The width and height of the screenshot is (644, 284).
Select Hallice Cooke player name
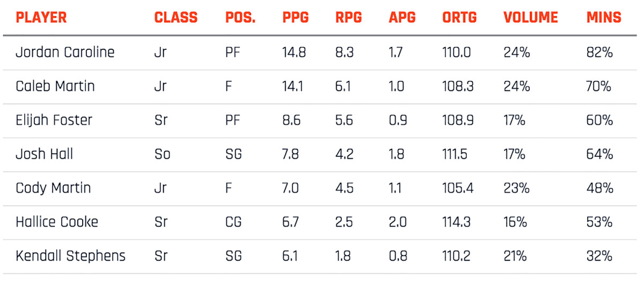(x=57, y=222)
